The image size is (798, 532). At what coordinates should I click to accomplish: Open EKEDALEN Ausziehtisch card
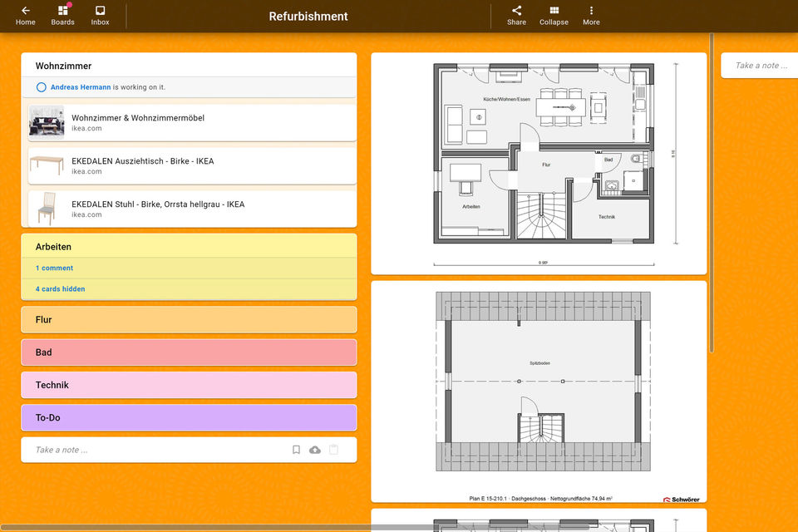tap(192, 166)
